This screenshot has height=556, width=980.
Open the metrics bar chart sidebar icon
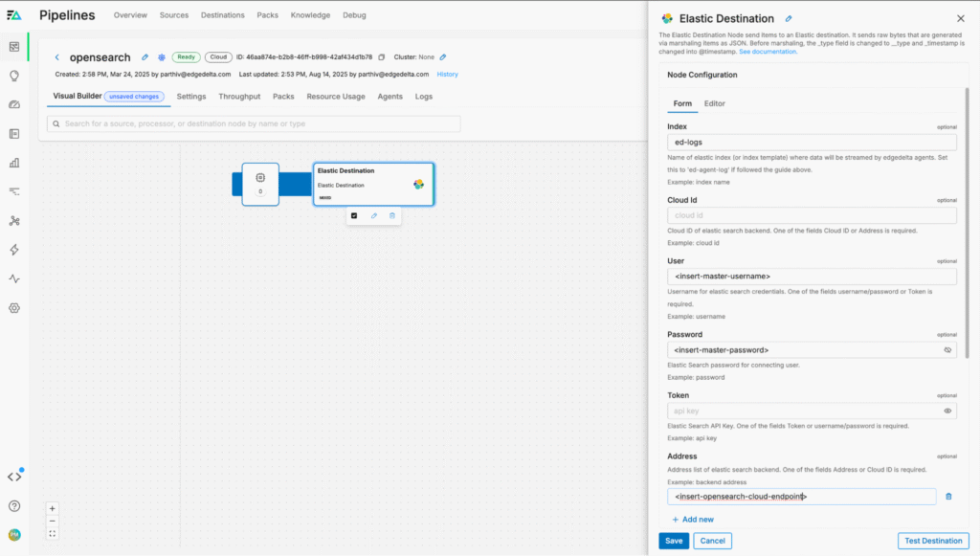point(14,163)
